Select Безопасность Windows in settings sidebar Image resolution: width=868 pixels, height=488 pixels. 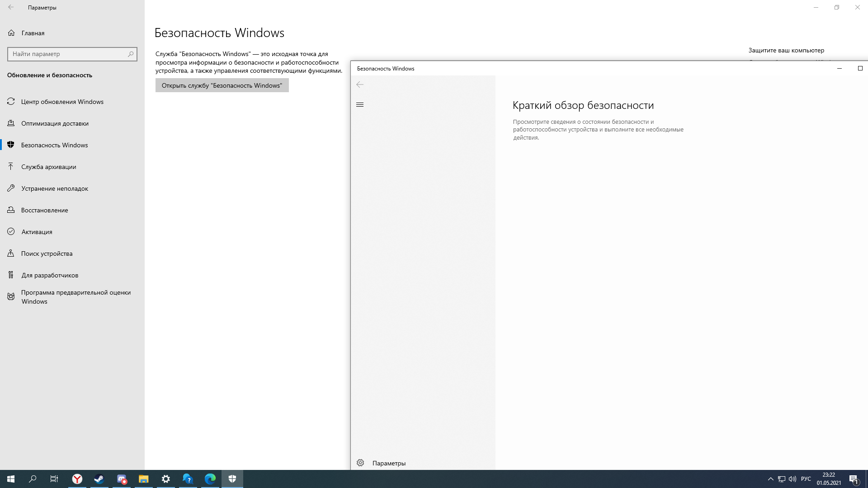pos(72,145)
